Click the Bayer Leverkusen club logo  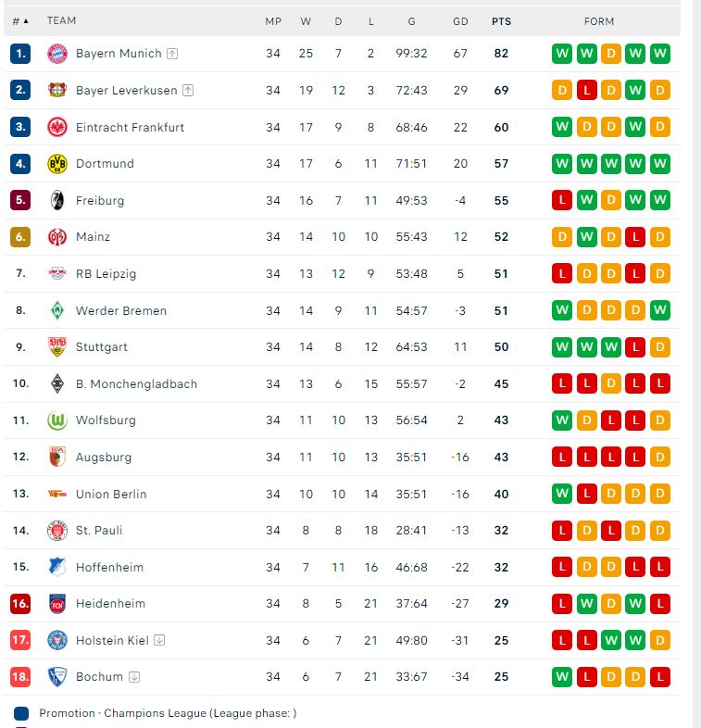point(57,91)
